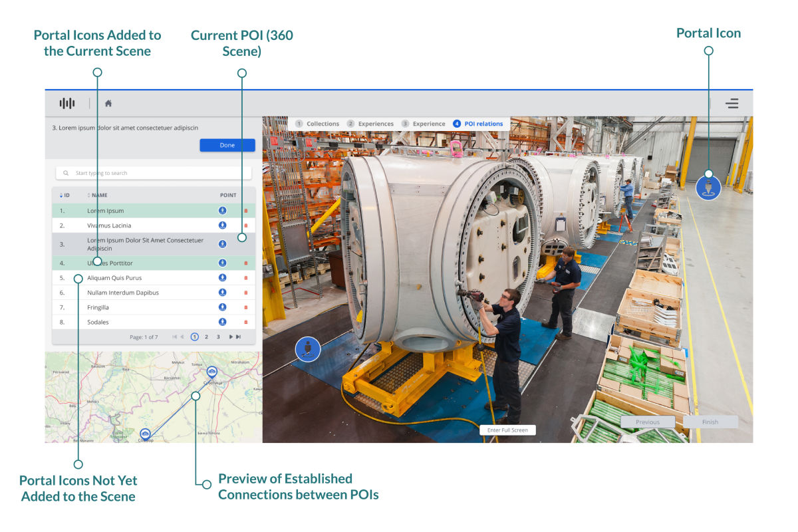Click the Finish button
The width and height of the screenshot is (798, 532).
(x=710, y=422)
